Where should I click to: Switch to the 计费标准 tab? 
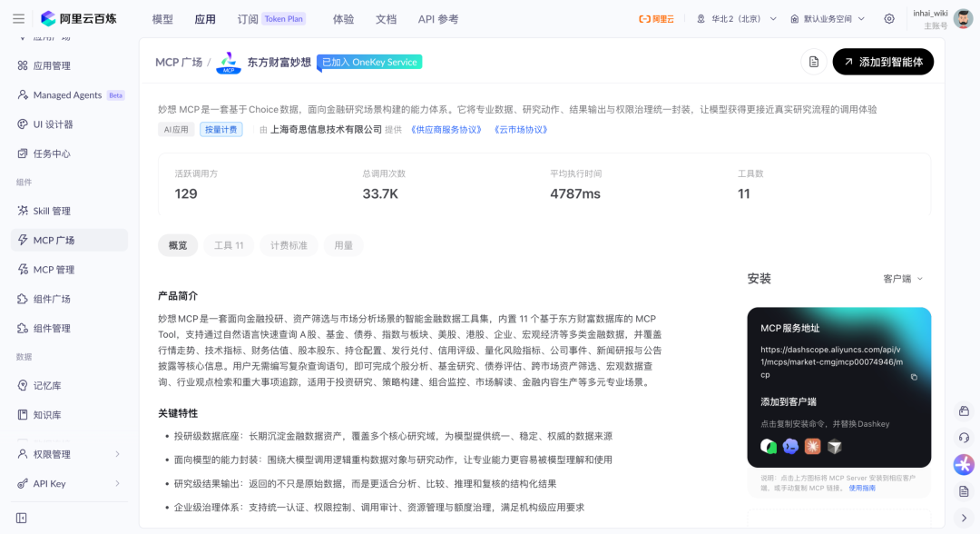click(289, 245)
